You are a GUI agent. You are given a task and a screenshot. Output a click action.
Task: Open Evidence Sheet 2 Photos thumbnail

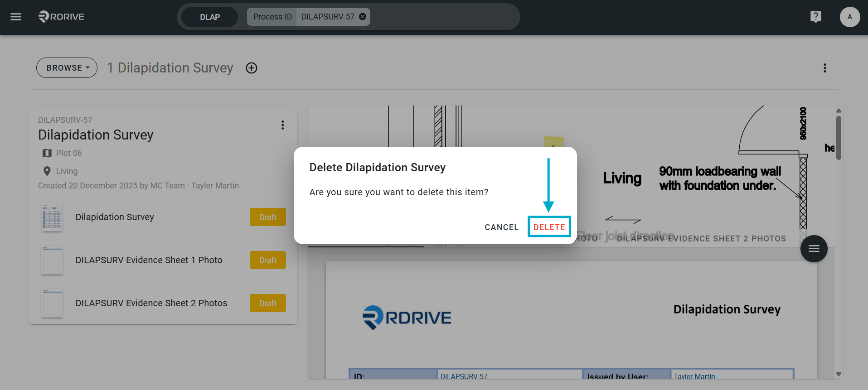(52, 303)
